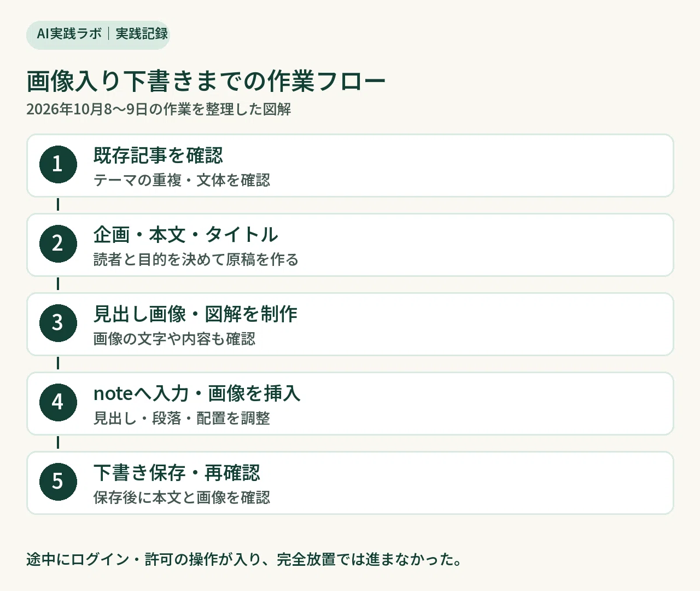Click the 企画・本文・タイトル step heading
This screenshot has width=700, height=591.
(x=186, y=235)
